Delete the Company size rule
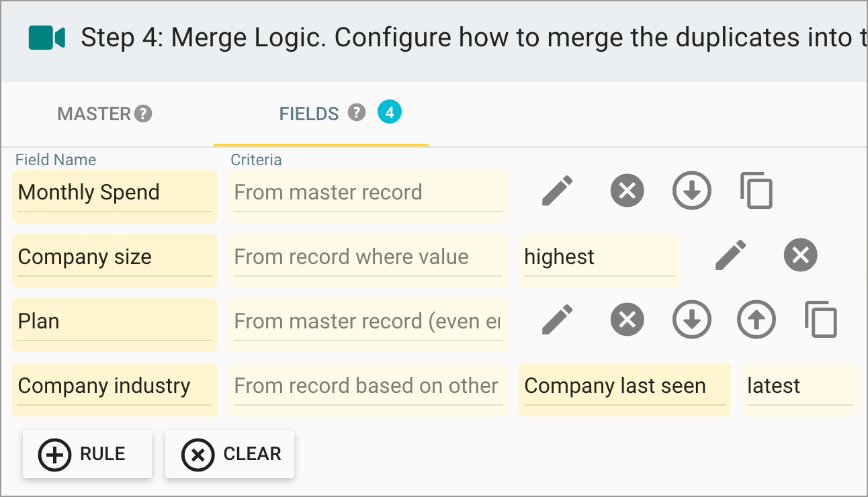Viewport: 868px width, 497px height. point(800,255)
